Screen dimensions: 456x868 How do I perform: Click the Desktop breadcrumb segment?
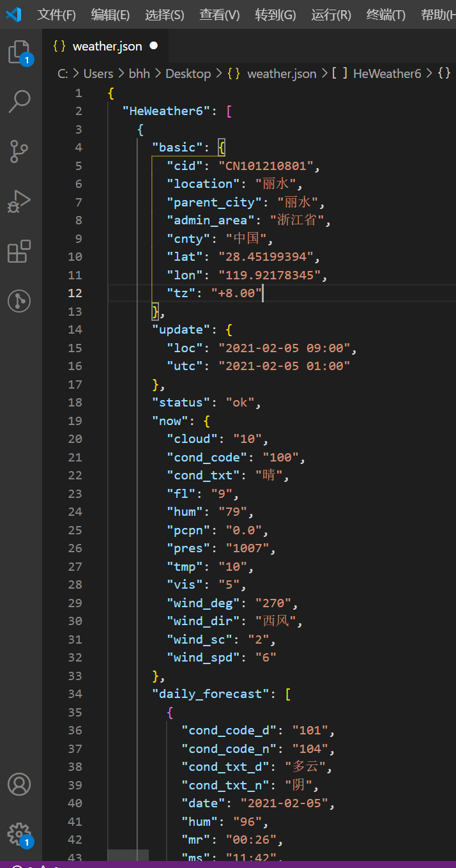[188, 74]
